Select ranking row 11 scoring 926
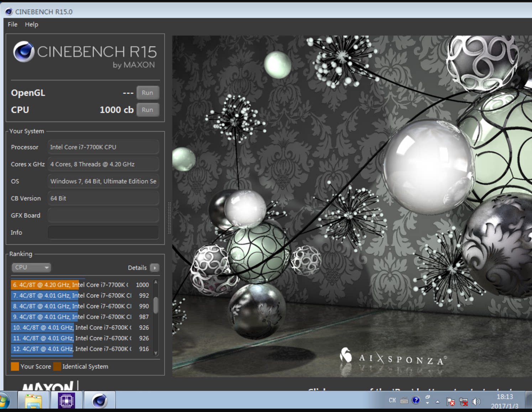The image size is (532, 412). 81,338
